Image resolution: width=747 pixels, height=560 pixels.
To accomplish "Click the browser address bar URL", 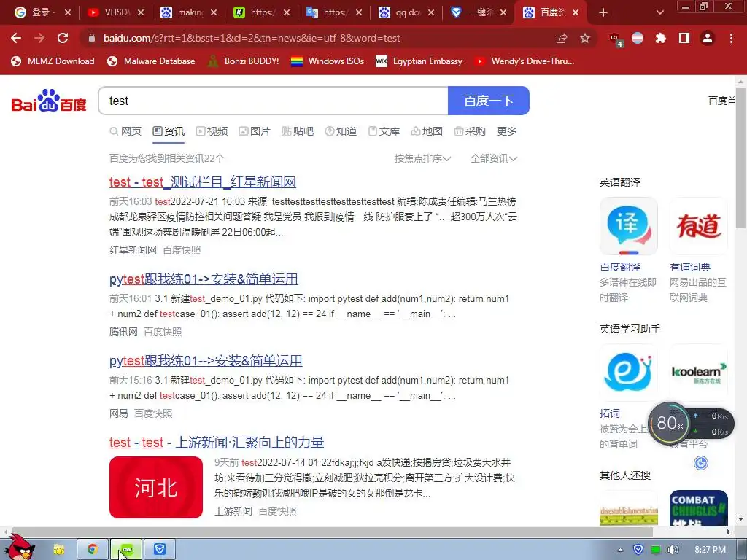I will click(x=252, y=38).
